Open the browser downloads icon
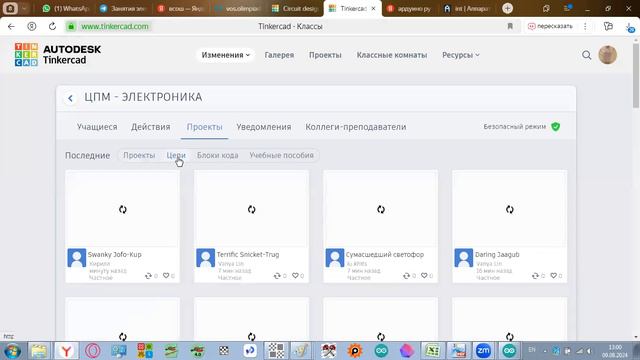640x360 pixels. click(x=630, y=27)
